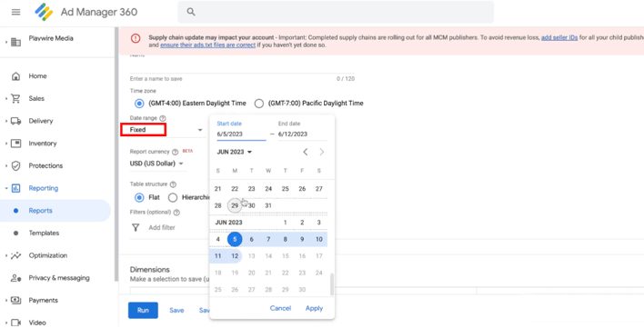Click the Protections shield icon
Image resolution: width=644 pixels, height=328 pixels.
click(x=15, y=165)
